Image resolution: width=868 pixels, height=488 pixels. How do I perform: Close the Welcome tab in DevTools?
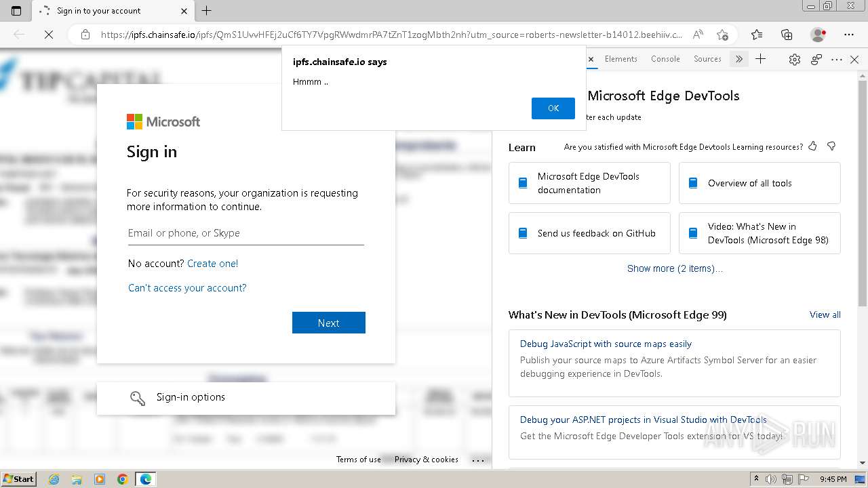point(591,59)
